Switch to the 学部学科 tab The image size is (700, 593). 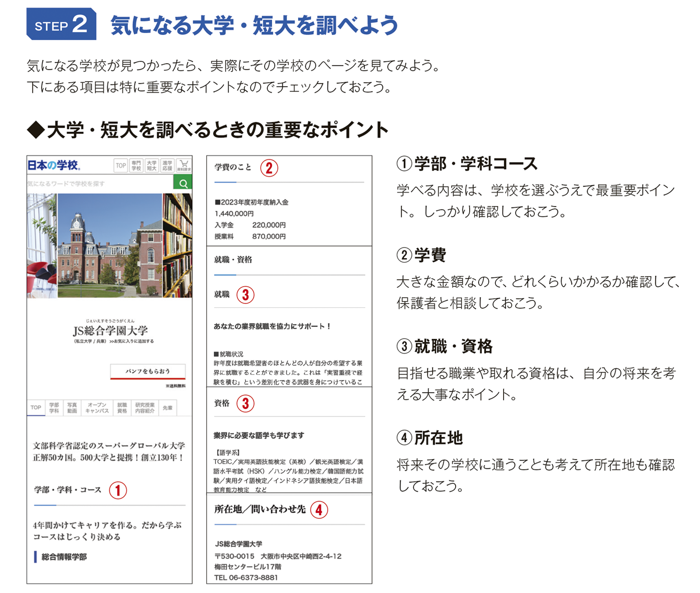(x=54, y=408)
